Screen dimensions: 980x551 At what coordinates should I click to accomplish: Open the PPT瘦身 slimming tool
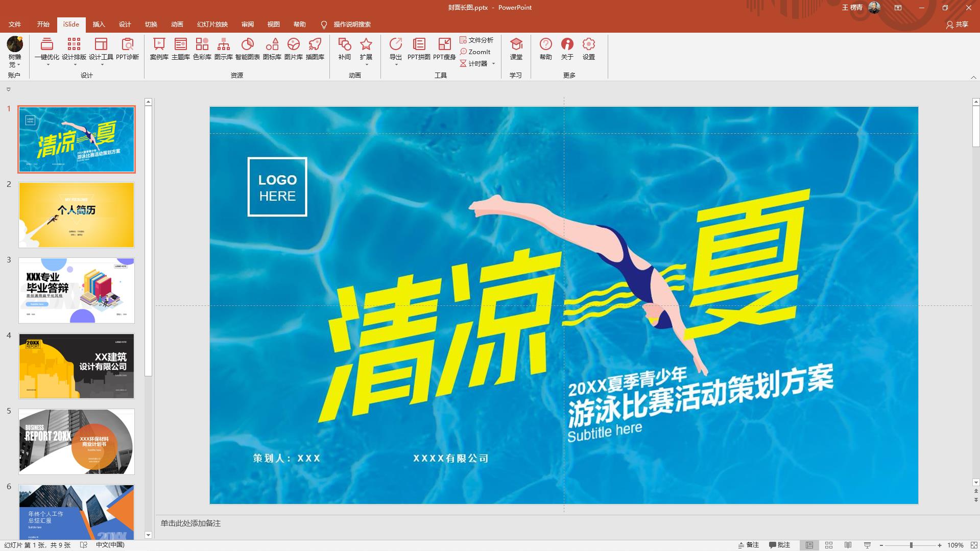[x=444, y=49]
